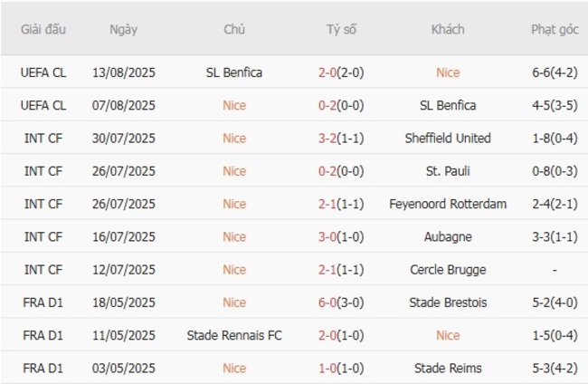Click Stade Reims team name

coord(448,368)
